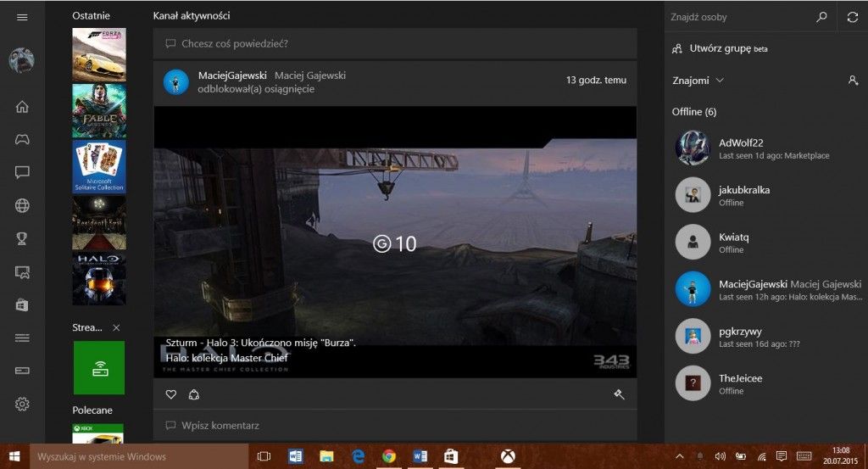Open MaciejGajewski's avatar on the post
Screen dimensions: 868x469
pyautogui.click(x=176, y=82)
